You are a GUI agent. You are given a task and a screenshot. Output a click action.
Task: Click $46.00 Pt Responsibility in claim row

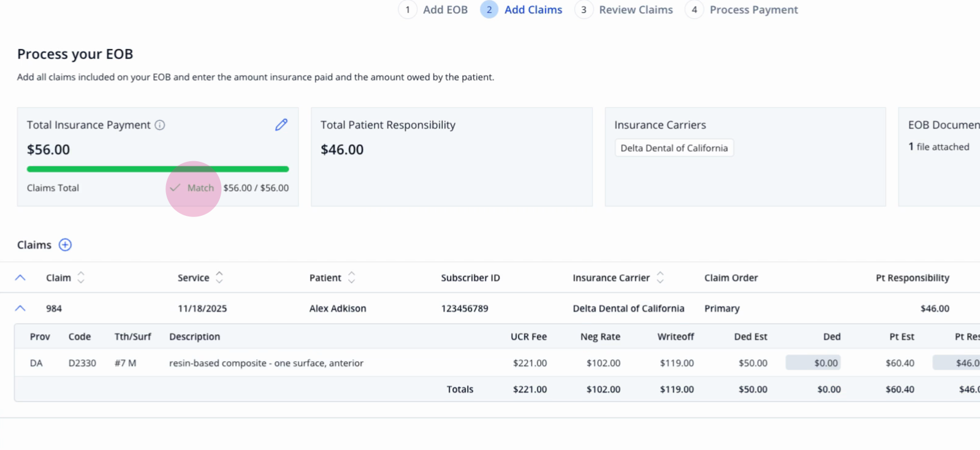coord(935,308)
